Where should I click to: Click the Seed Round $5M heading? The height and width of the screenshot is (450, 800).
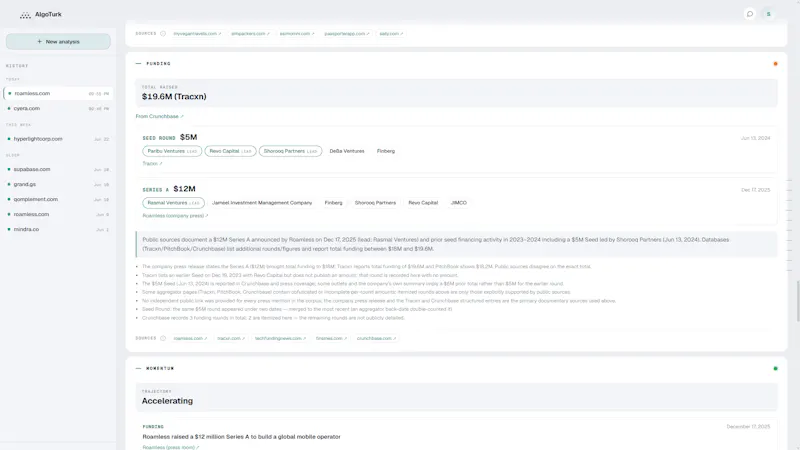[170, 137]
